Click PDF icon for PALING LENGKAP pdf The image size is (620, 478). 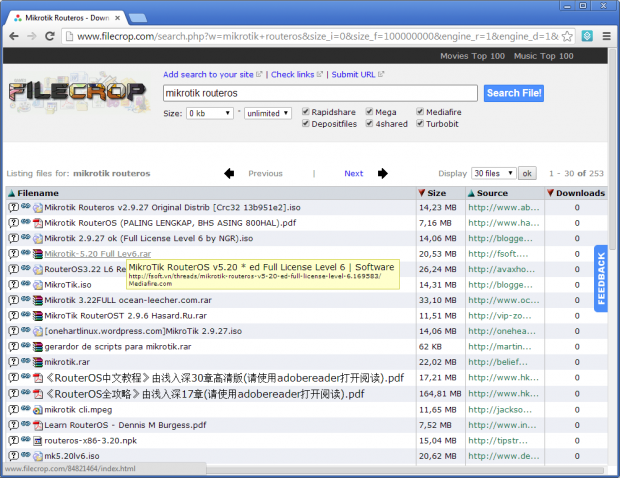(38, 223)
